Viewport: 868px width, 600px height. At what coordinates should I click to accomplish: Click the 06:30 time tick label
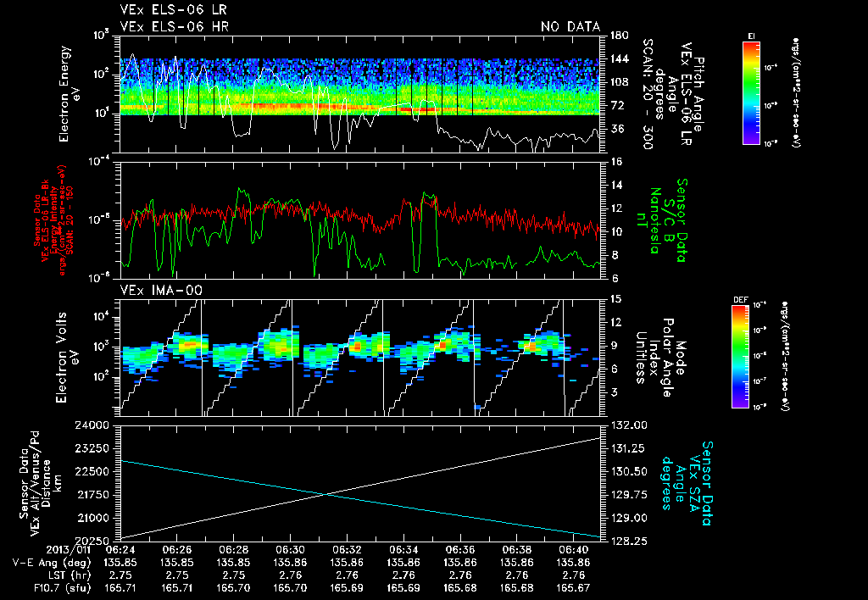290,550
